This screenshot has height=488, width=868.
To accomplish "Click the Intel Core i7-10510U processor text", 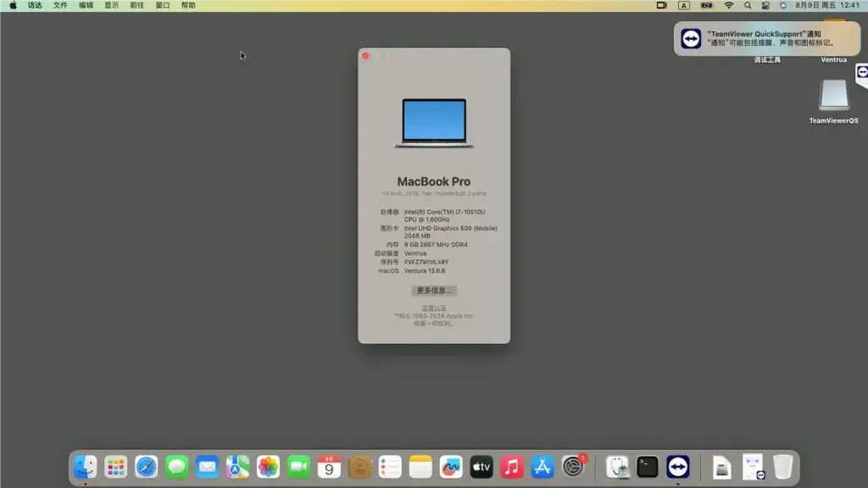I will [444, 216].
